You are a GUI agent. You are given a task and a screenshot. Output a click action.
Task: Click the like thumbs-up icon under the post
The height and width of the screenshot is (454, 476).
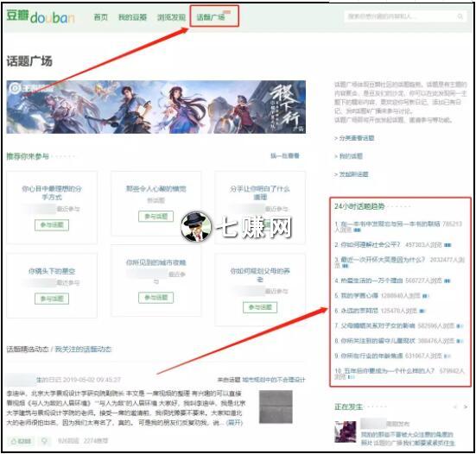(14, 441)
